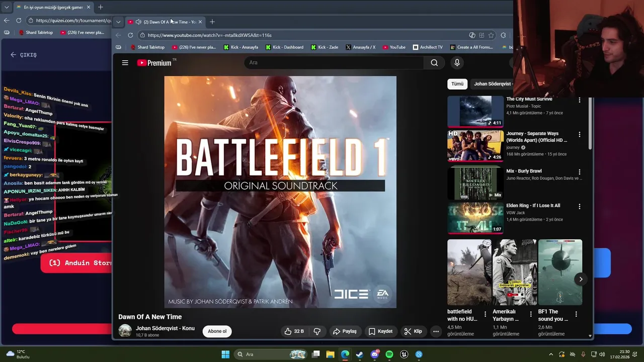Create a clip with Klip button
Screen dimensions: 644x362
click(413, 331)
